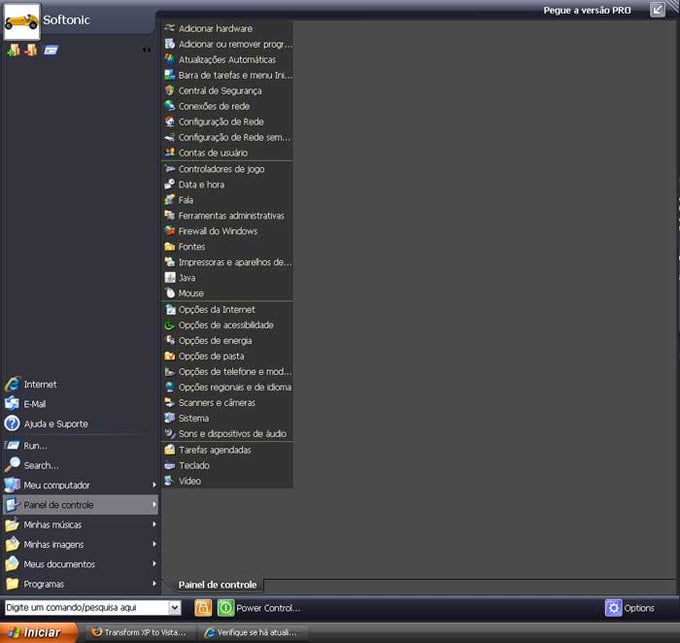The width and height of the screenshot is (680, 643).
Task: Click the Ajuda e Suporte question icon
Action: click(12, 424)
